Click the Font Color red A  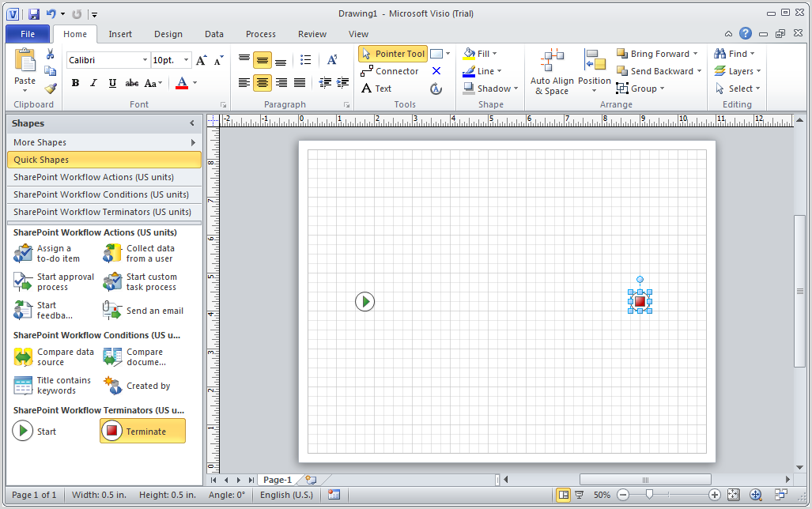pyautogui.click(x=182, y=83)
